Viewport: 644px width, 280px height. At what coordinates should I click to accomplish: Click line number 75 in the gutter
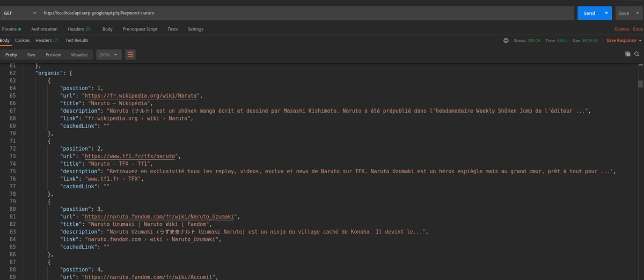click(x=12, y=171)
